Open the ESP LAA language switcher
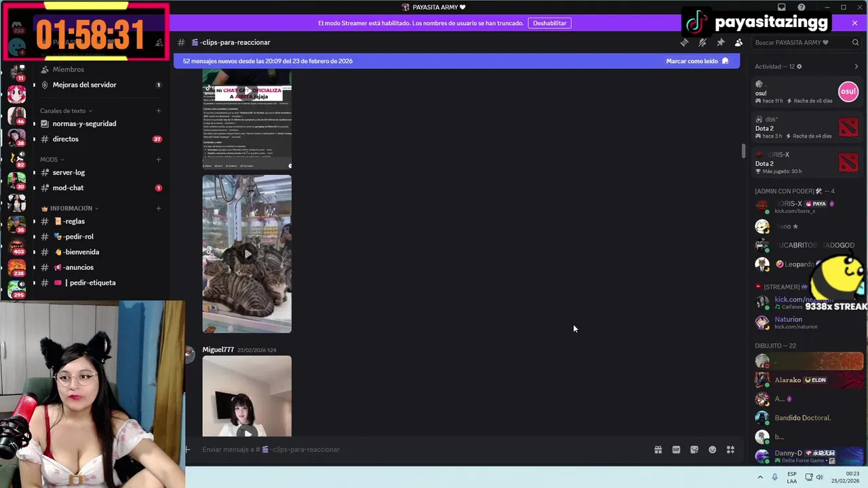The image size is (868, 488). click(792, 477)
